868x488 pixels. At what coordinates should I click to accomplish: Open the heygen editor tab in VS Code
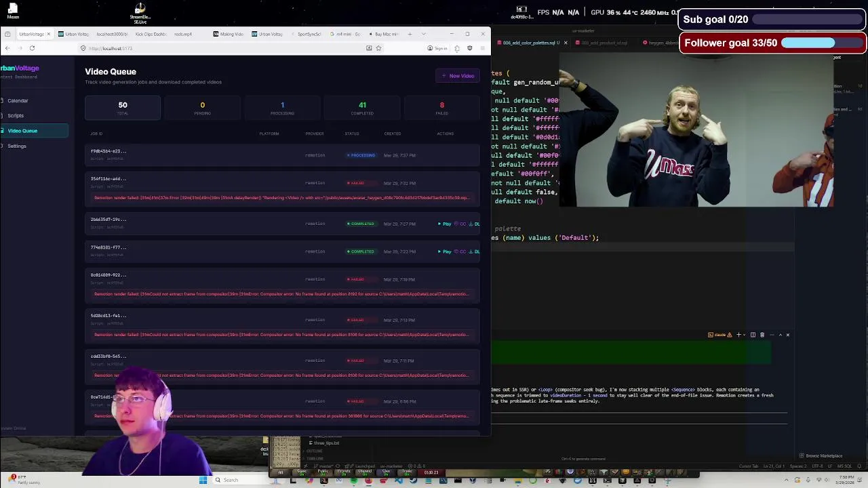click(x=661, y=43)
